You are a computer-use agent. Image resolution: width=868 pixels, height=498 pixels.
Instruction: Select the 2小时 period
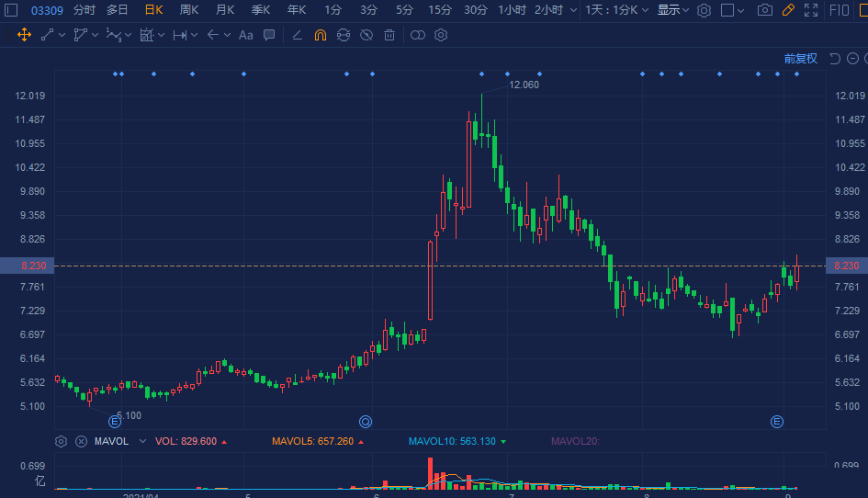548,10
